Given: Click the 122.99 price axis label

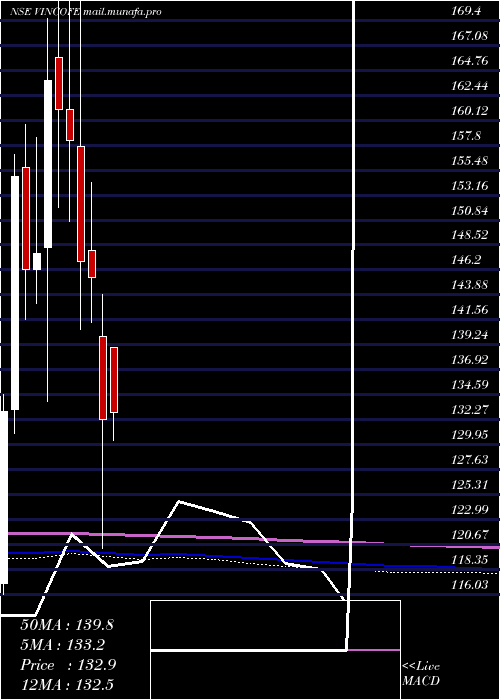Looking at the screenshot, I should 470,509.
